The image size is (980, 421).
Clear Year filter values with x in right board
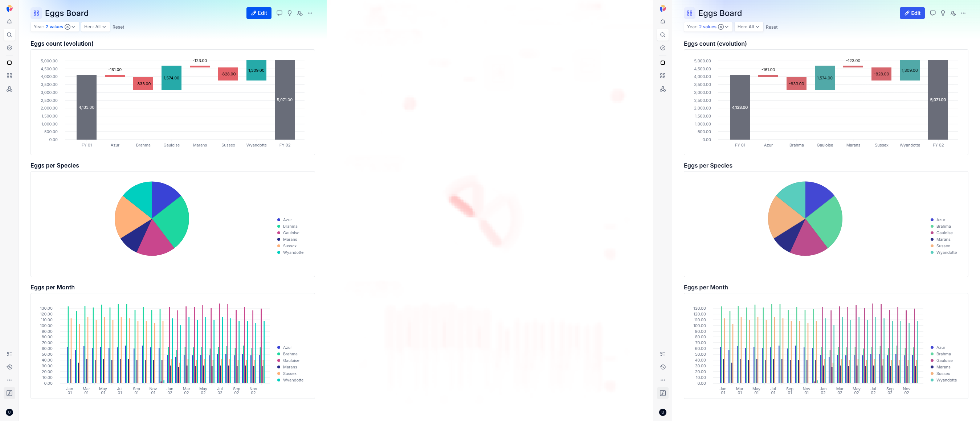pyautogui.click(x=720, y=26)
